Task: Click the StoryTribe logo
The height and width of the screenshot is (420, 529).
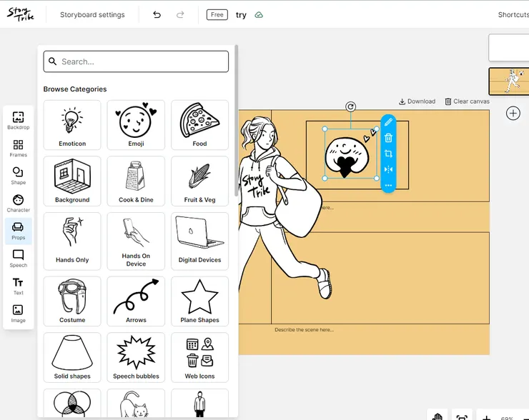Action: [20, 14]
